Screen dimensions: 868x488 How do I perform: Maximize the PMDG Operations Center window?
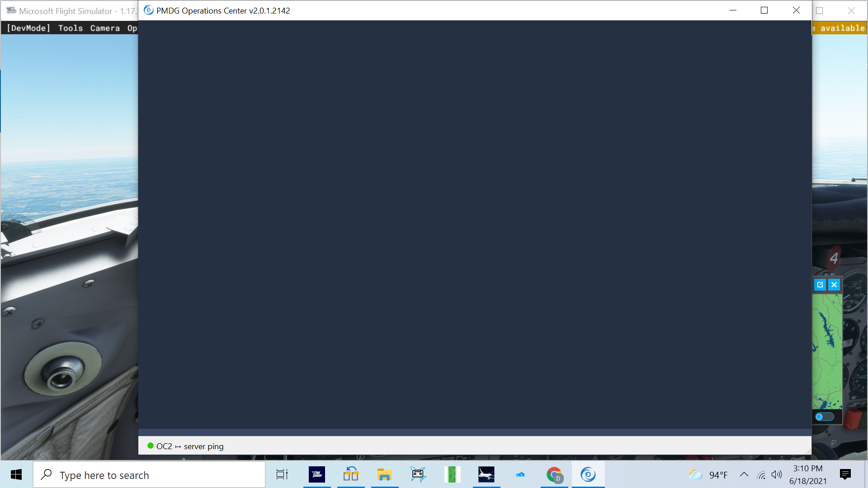click(764, 10)
